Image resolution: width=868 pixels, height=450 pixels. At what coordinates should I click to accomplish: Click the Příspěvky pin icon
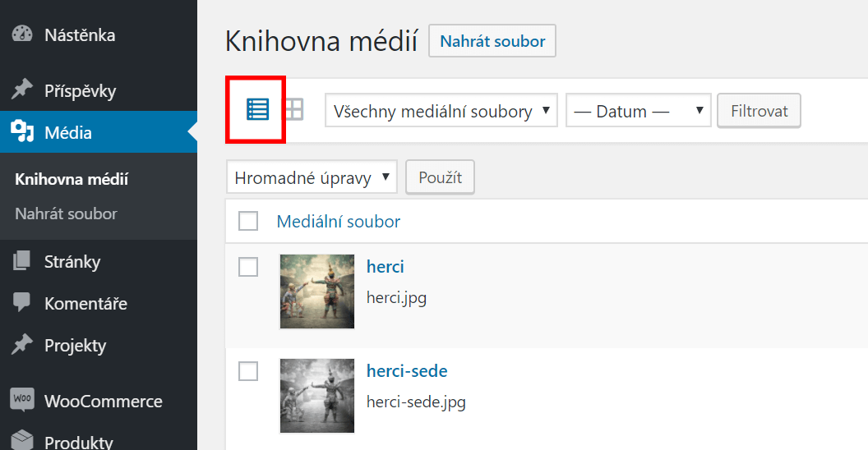22,90
